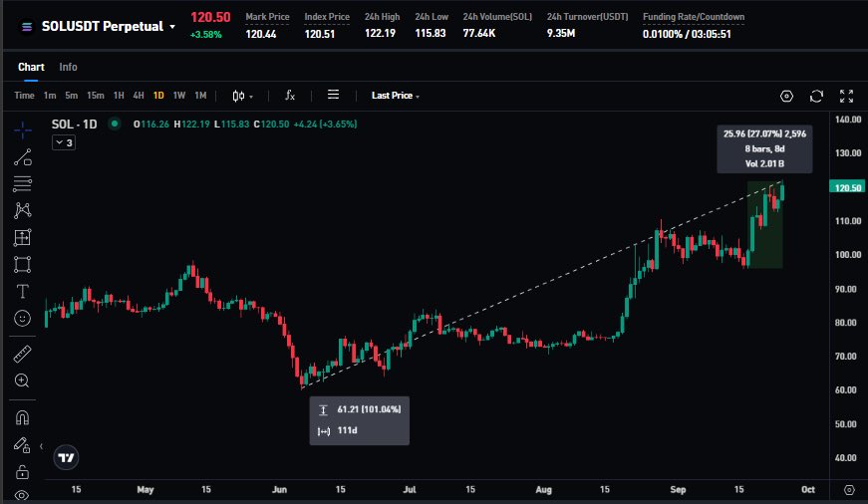Refresh the chart with the reload icon
The width and height of the screenshot is (868, 504).
pos(816,97)
